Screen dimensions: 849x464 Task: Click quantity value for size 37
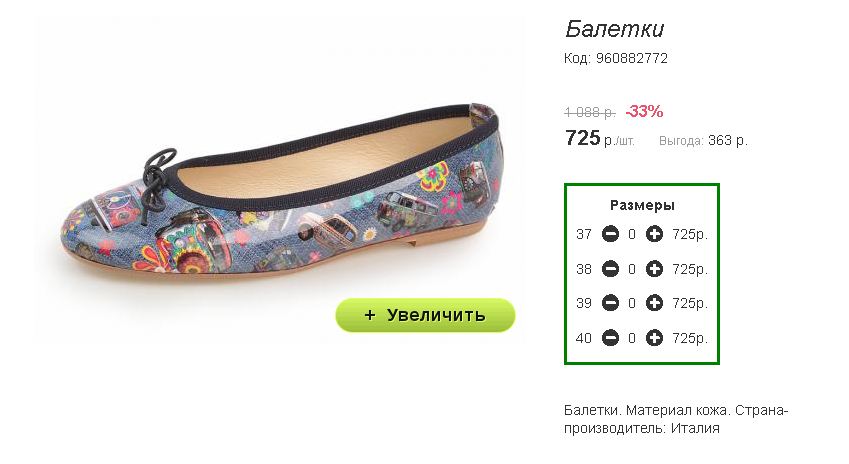coord(632,234)
